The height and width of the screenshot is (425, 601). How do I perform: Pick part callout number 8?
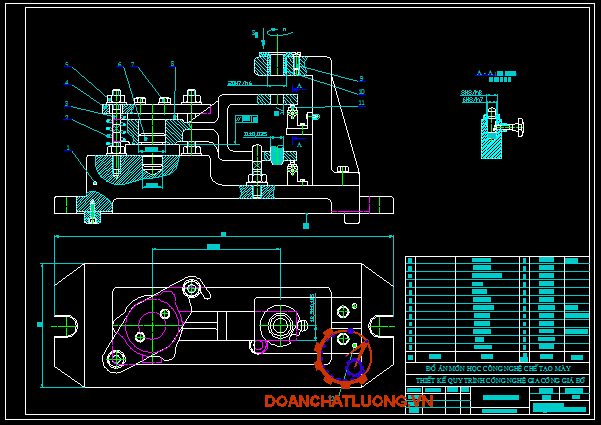tap(172, 65)
